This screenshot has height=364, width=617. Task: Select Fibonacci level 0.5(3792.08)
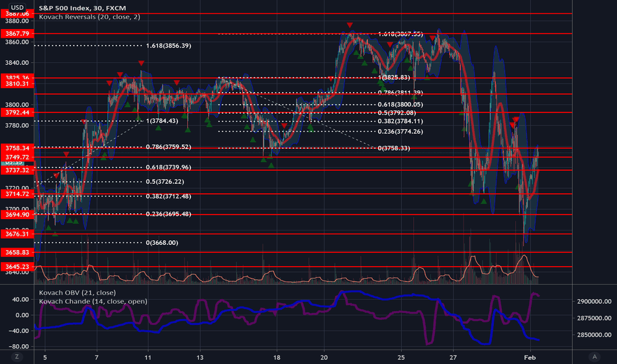click(x=397, y=113)
